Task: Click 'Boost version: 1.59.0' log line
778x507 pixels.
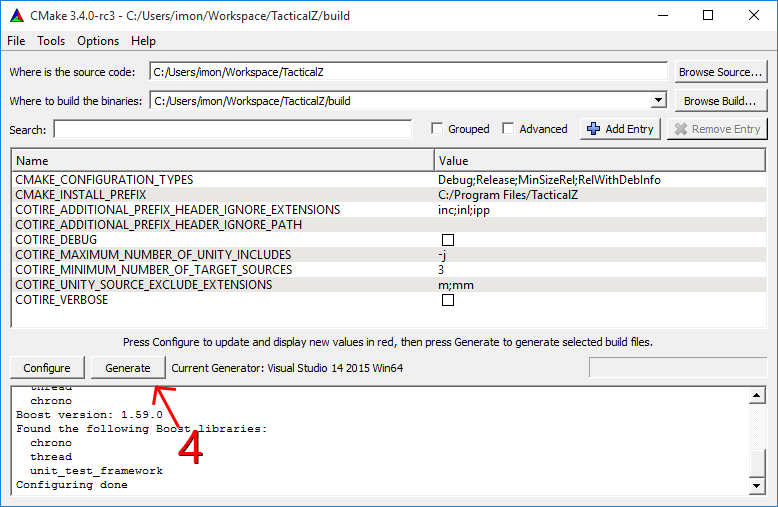Action: pos(89,415)
